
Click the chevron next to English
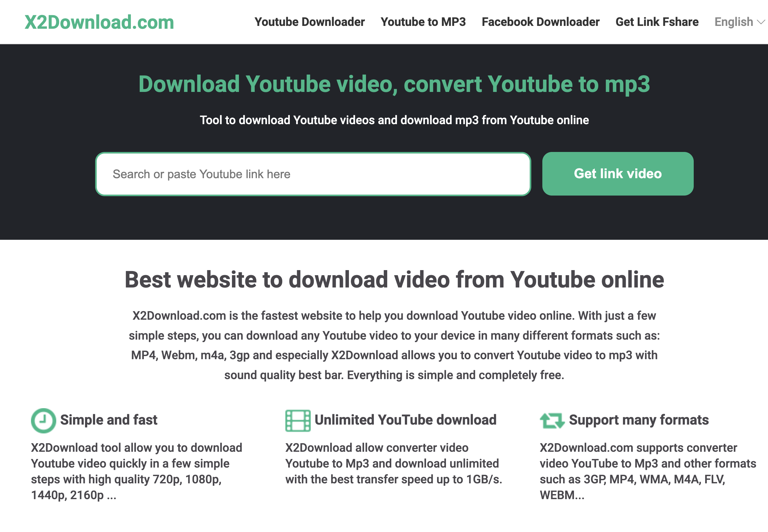pos(761,22)
